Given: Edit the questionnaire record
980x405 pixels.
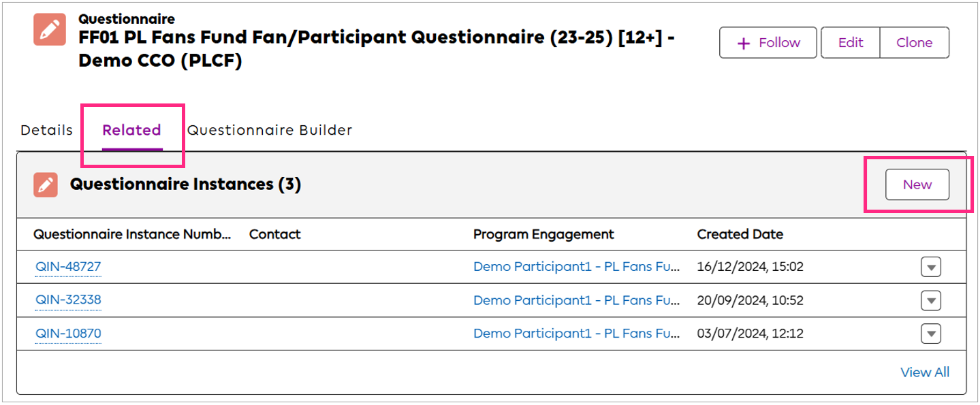Looking at the screenshot, I should coord(849,42).
